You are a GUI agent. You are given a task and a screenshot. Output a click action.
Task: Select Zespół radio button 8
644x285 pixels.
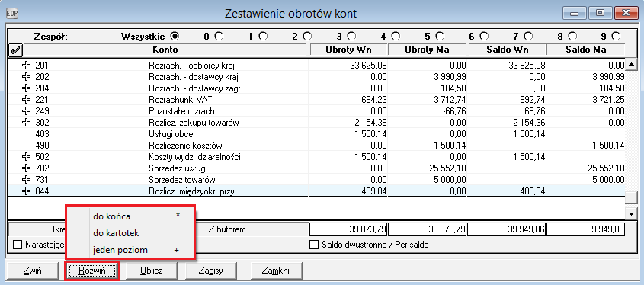point(572,36)
